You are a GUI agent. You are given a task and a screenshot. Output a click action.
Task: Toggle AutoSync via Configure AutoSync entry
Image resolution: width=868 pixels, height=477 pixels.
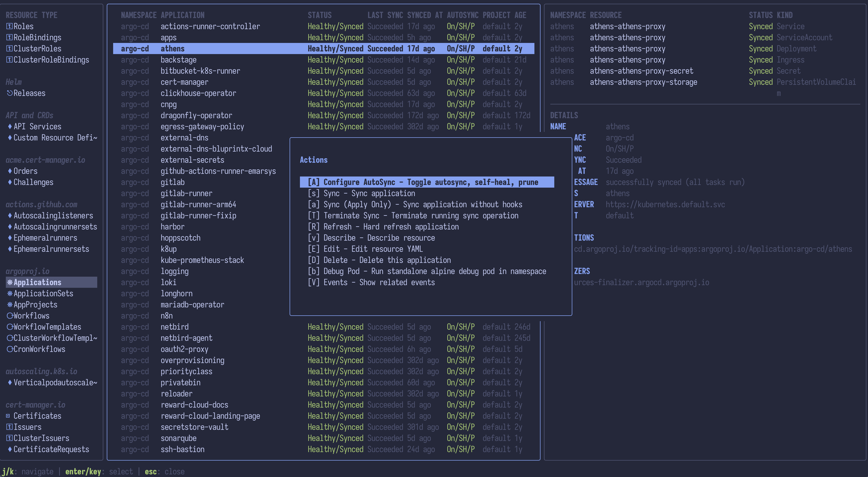point(423,182)
